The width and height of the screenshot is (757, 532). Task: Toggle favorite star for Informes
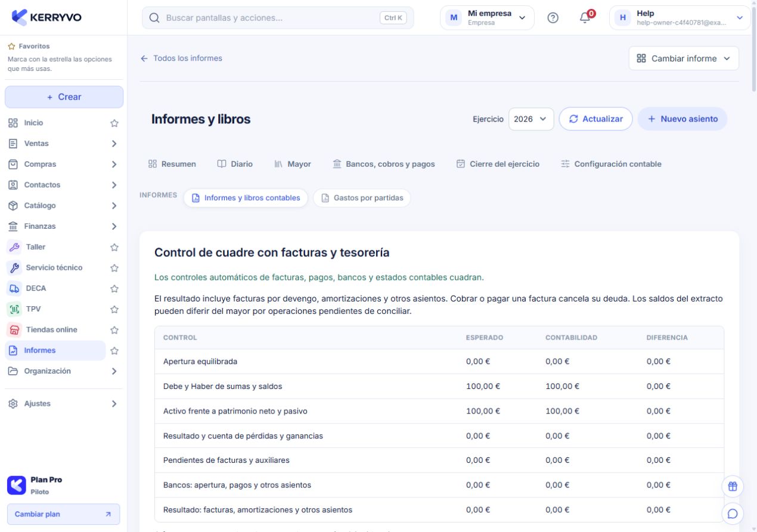point(114,351)
